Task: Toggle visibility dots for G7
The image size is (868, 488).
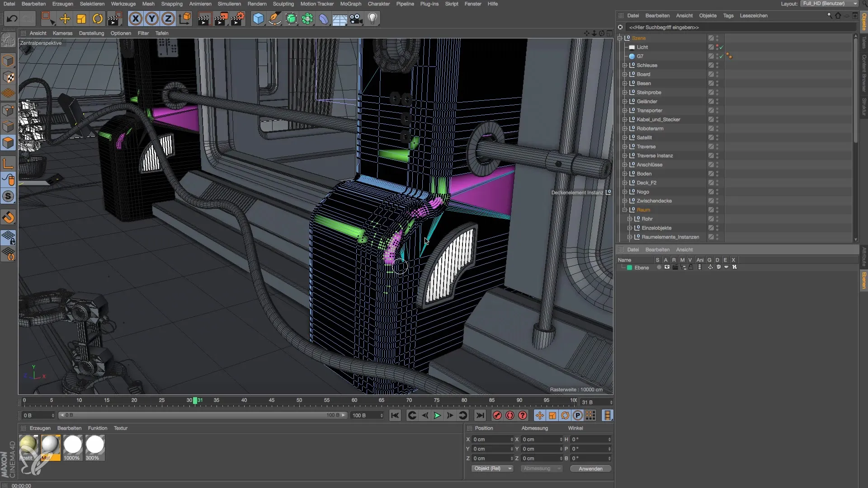Action: [x=717, y=56]
